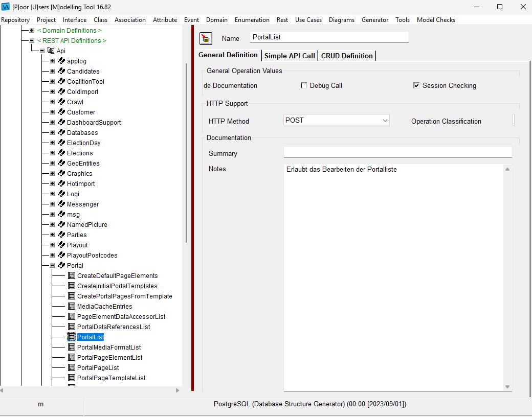Click the Crawl group icon
The width and height of the screenshot is (532, 417).
[x=61, y=102]
